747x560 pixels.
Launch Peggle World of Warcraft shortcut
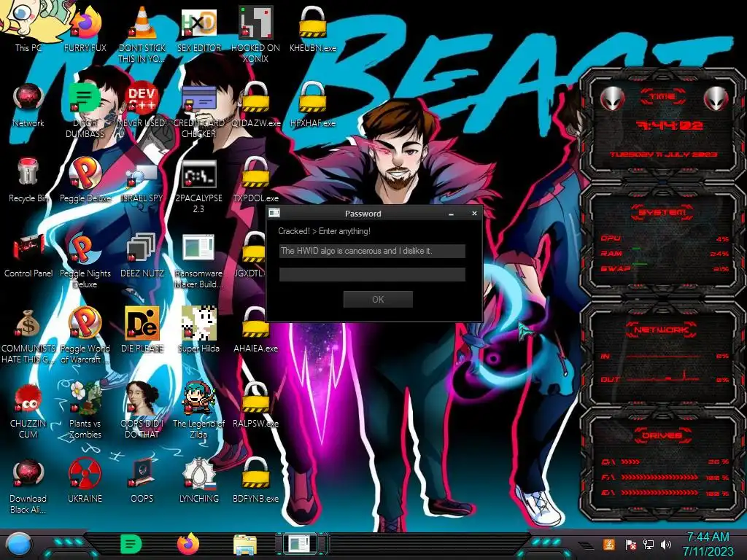click(x=85, y=333)
